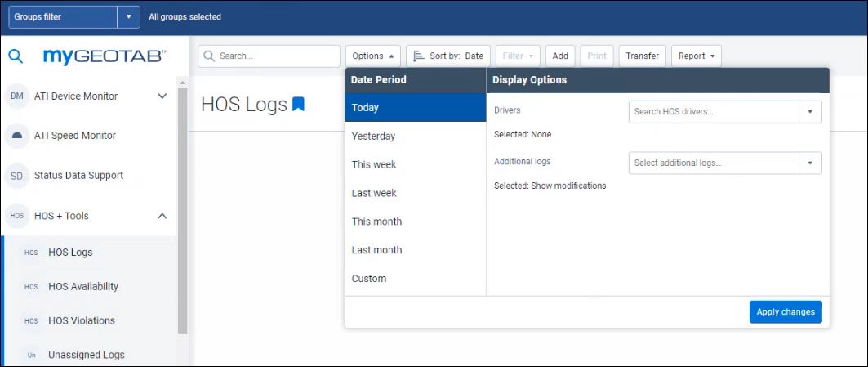Open the Groups filter dropdown arrow
The height and width of the screenshot is (367, 868).
tap(128, 16)
